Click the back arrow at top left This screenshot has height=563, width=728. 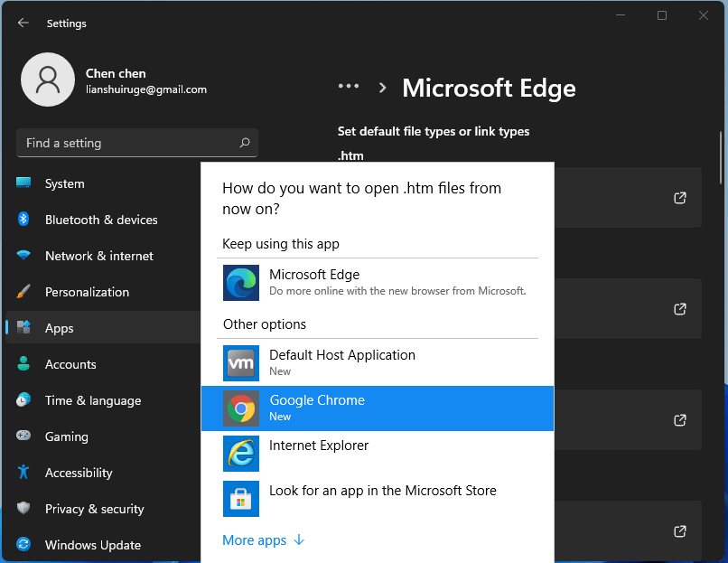(x=23, y=23)
